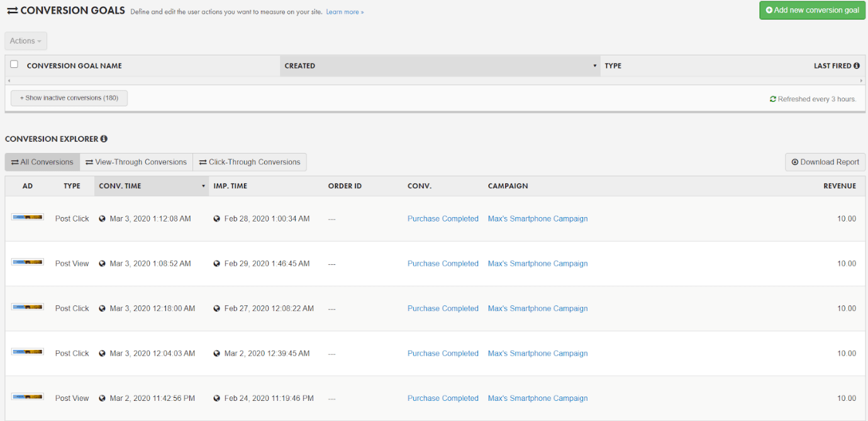Tick the select-all conversion goals checkbox
The height and width of the screenshot is (421, 868).
[14, 64]
